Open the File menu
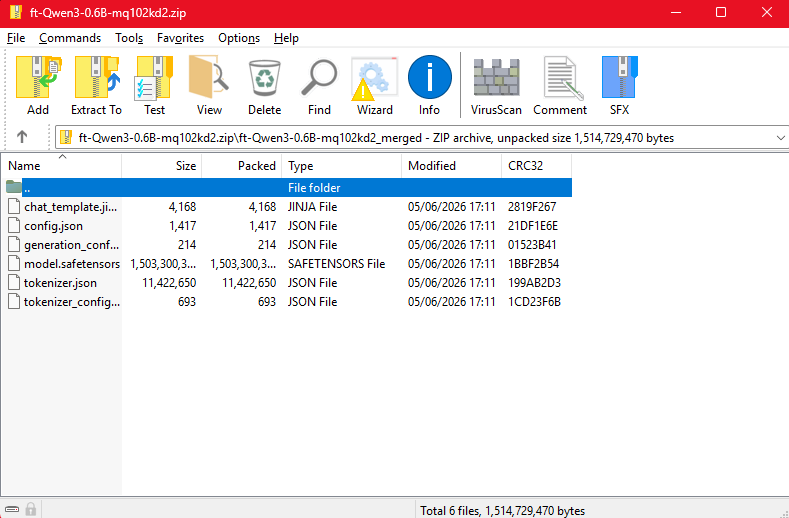This screenshot has height=518, width=789. click(x=16, y=38)
